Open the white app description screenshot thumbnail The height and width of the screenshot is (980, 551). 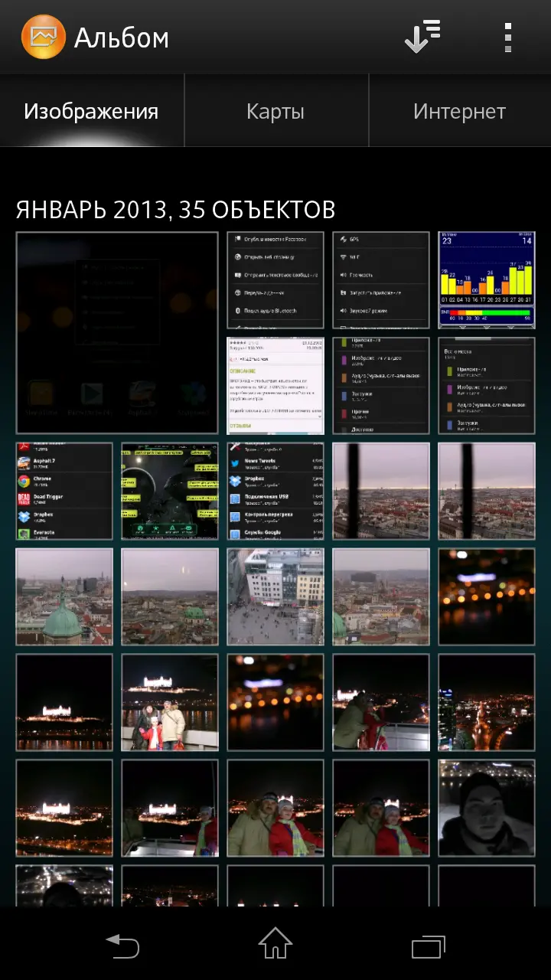pos(275,386)
